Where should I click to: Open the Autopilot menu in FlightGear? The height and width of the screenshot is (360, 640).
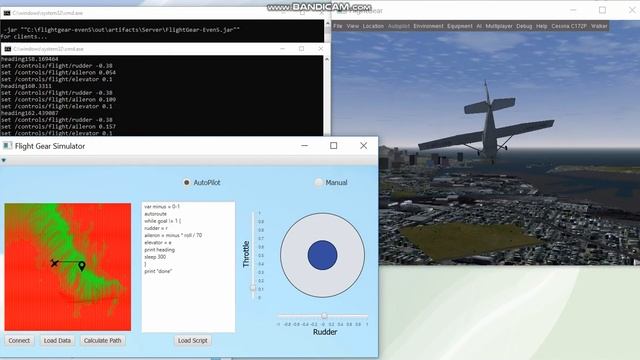(399, 26)
